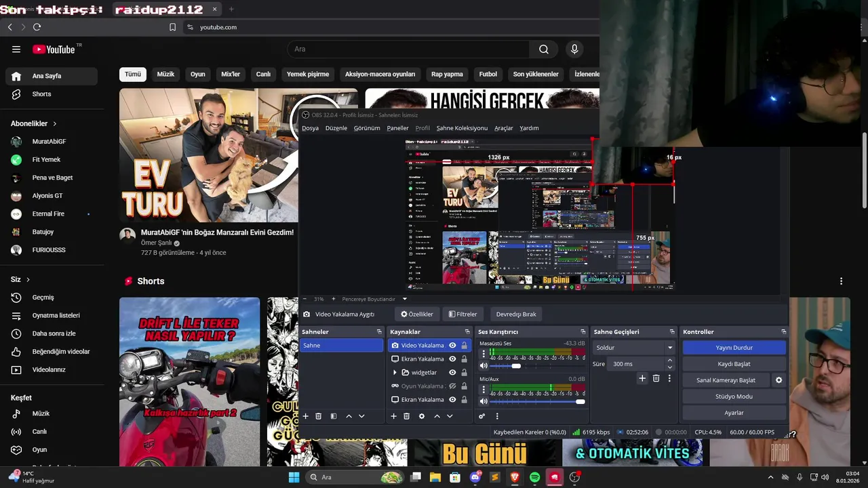
Task: Open advanced audio properties gears icon
Action: point(482,416)
